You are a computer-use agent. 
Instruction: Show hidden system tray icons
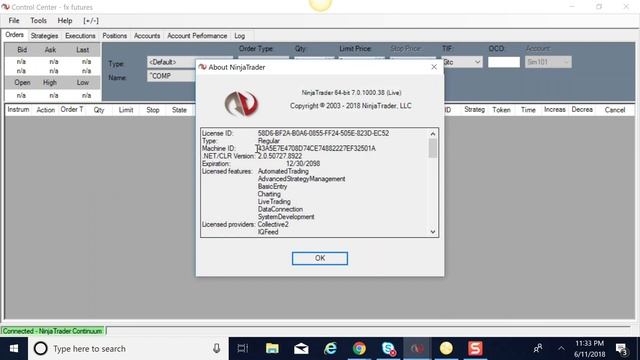(561, 349)
